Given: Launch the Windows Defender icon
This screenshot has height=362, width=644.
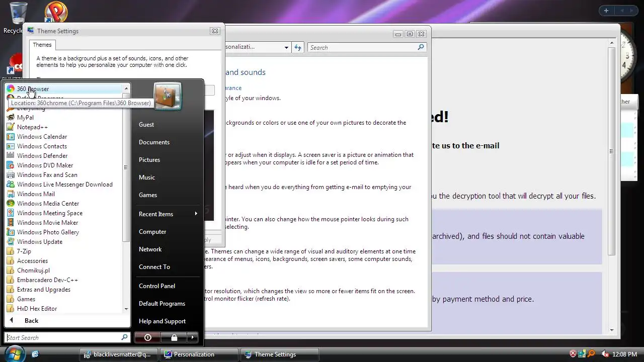Looking at the screenshot, I should click(x=11, y=156).
